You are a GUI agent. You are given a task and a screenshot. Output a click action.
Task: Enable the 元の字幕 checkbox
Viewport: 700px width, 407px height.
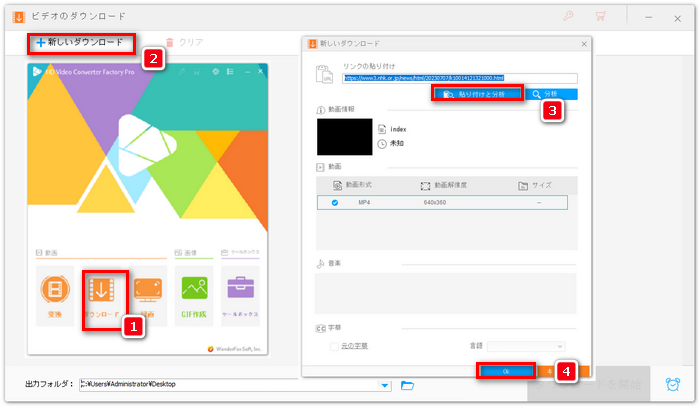[335, 346]
